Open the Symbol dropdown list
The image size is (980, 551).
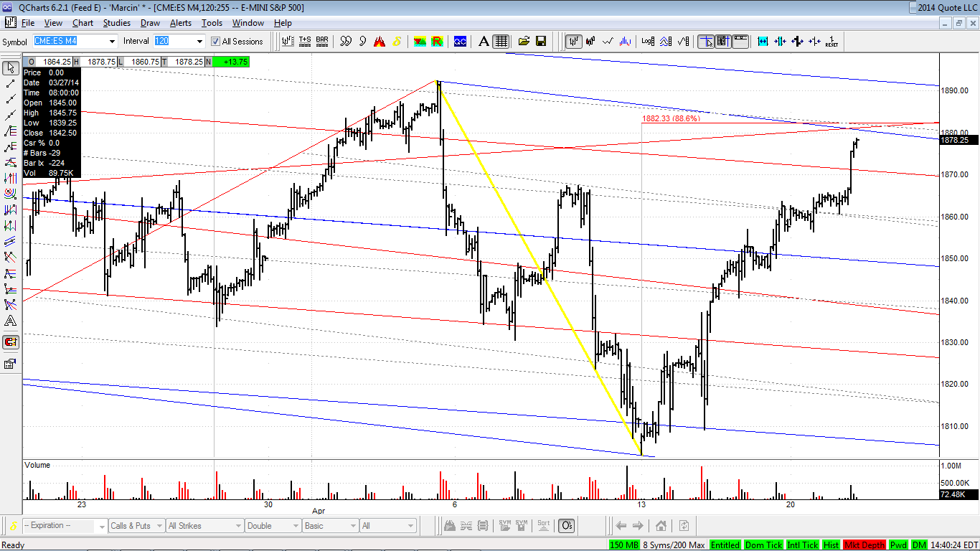click(111, 42)
